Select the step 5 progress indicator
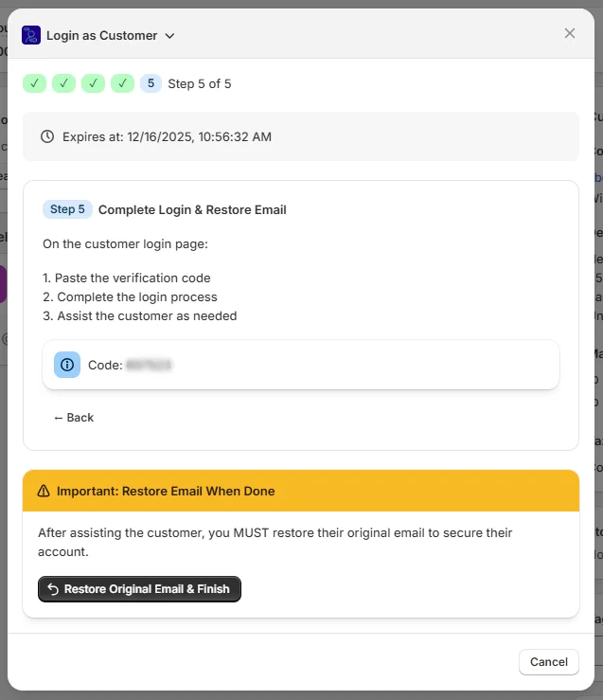Image resolution: width=603 pixels, height=700 pixels. point(151,83)
